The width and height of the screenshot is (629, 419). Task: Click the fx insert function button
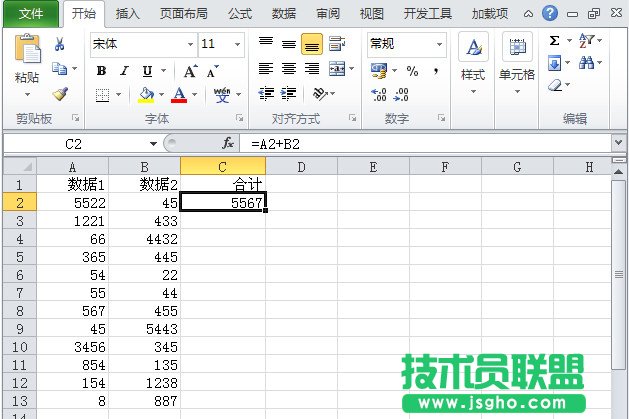[228, 143]
